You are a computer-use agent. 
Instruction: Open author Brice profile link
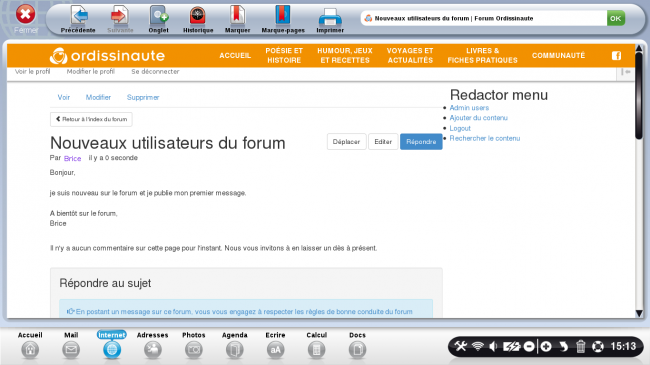tap(73, 158)
